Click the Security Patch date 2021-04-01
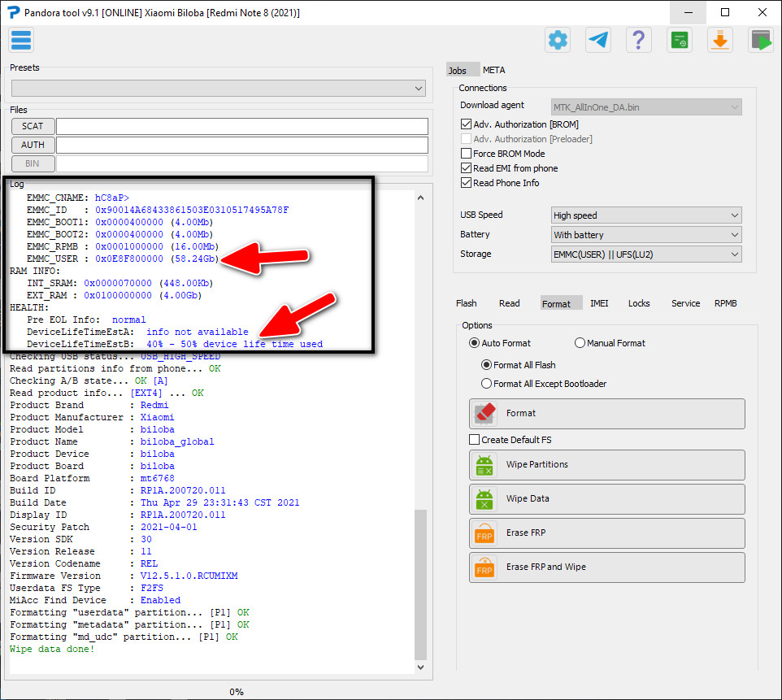782x700 pixels. click(x=168, y=527)
